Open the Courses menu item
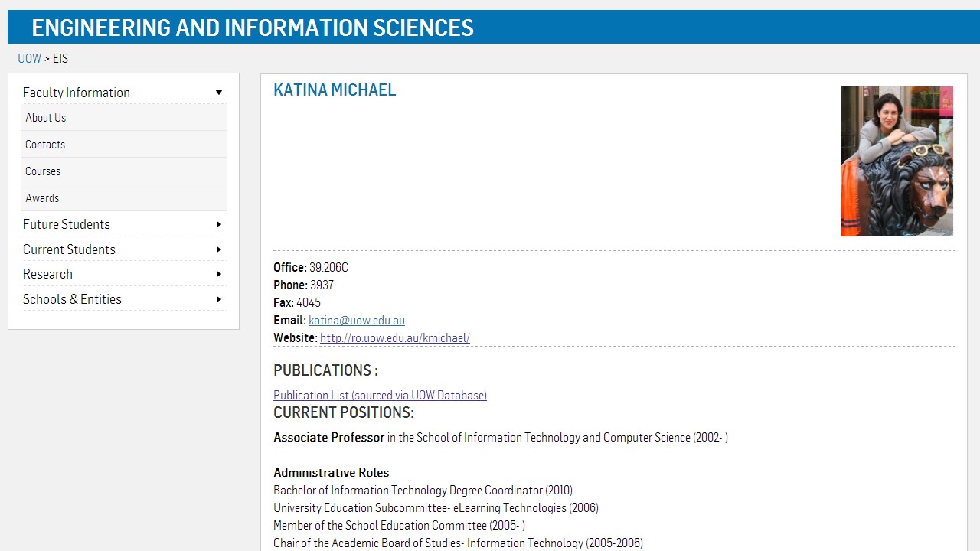 coord(123,171)
